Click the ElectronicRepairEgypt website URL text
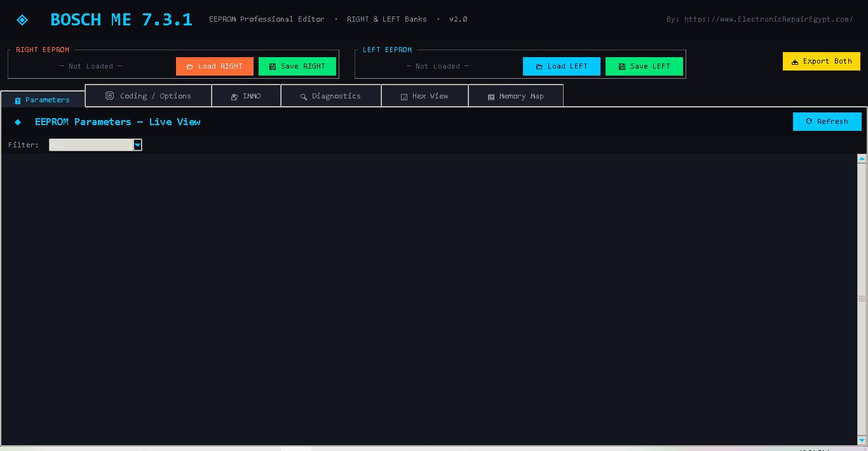Screen dimensions: 868x451 click(769, 19)
